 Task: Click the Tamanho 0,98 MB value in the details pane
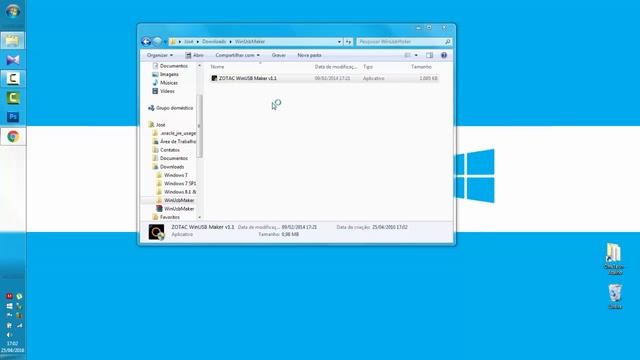click(x=290, y=234)
